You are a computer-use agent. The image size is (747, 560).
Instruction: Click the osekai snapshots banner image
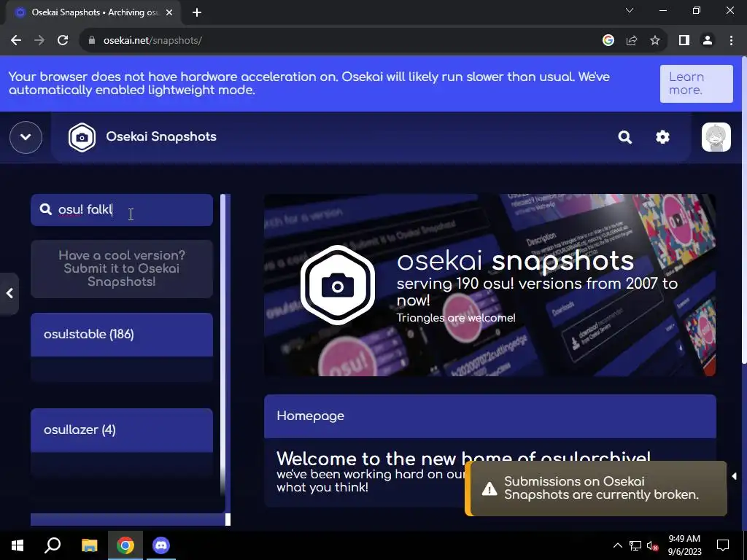pos(489,285)
